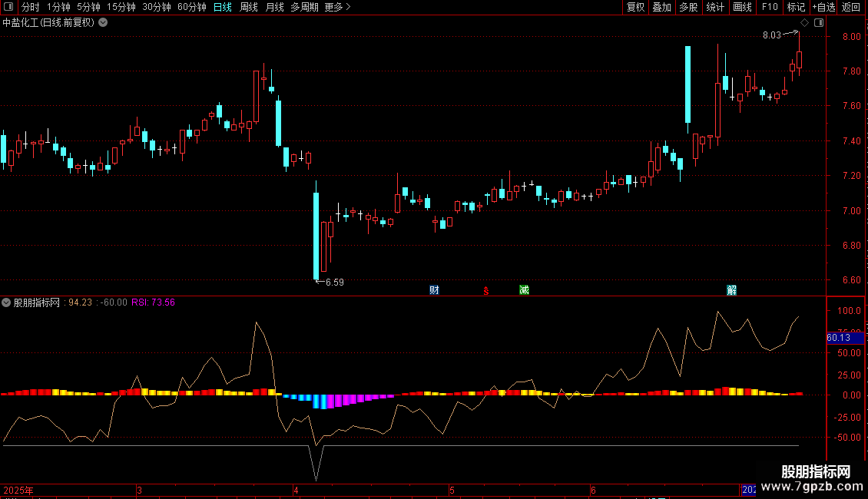Open F10 company info
The width and height of the screenshot is (868, 499).
(770, 7)
